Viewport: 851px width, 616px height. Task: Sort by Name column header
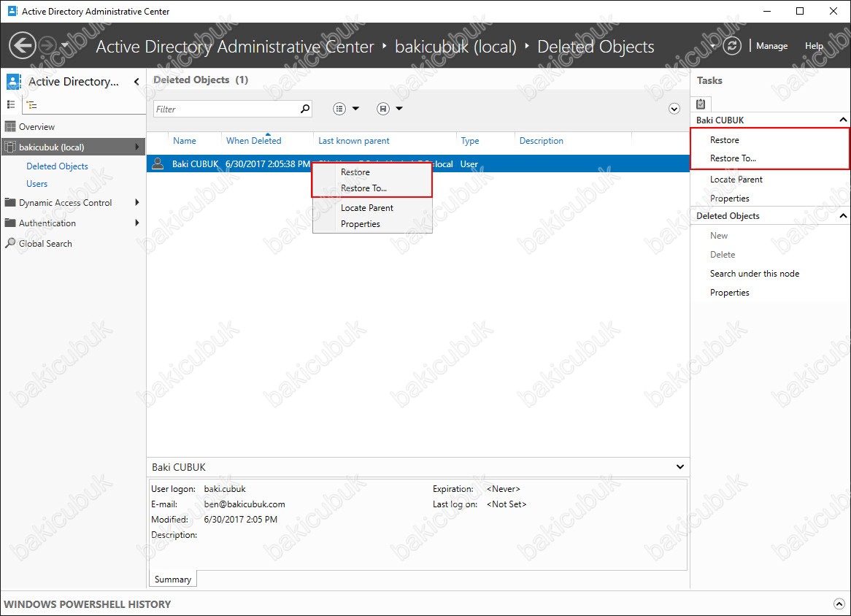coord(185,141)
